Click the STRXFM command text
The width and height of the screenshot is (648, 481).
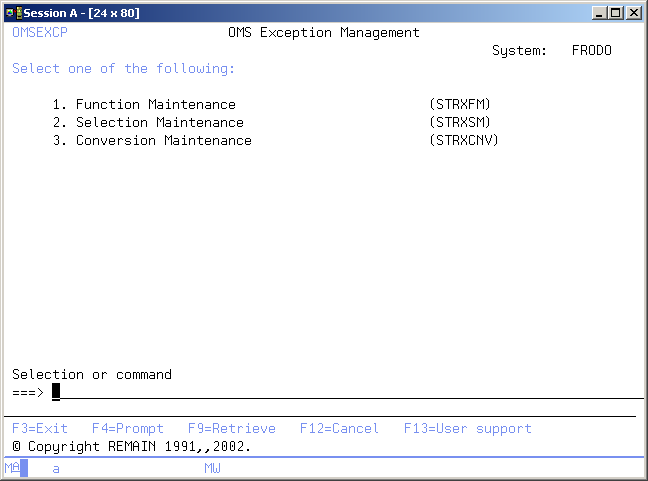pyautogui.click(x=459, y=105)
